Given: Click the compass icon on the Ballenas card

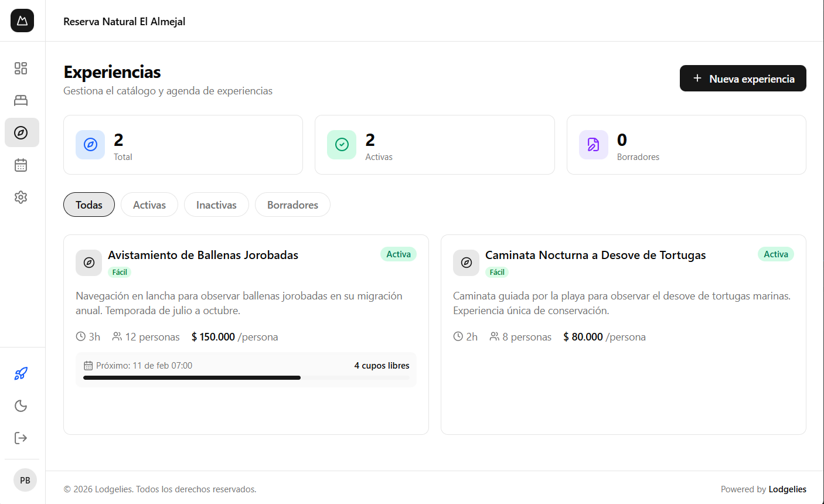Looking at the screenshot, I should (x=88, y=263).
